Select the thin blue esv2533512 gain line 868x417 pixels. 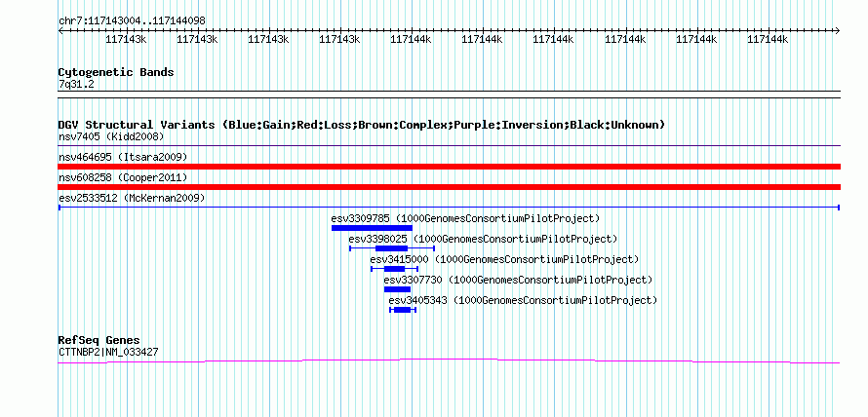point(449,208)
